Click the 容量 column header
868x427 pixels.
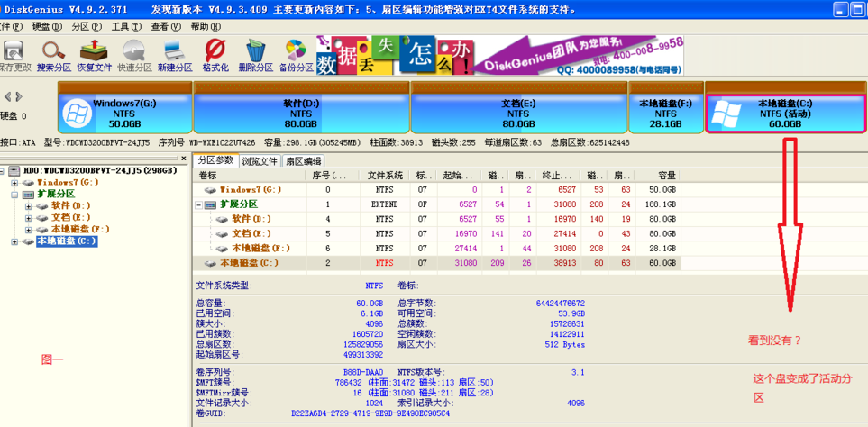coord(657,176)
